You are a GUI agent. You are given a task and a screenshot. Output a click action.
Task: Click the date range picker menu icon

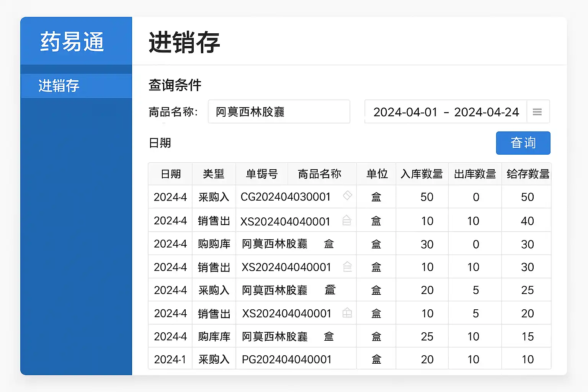tap(537, 112)
